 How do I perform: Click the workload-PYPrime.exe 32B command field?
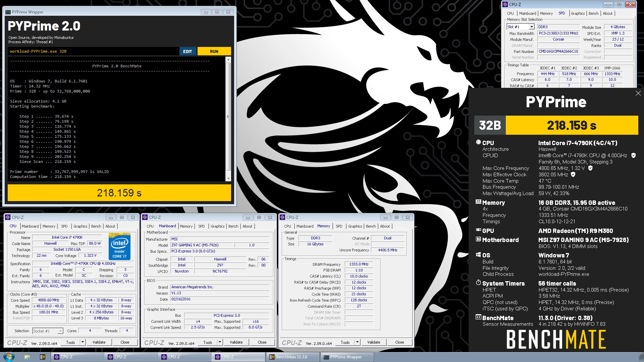93,51
